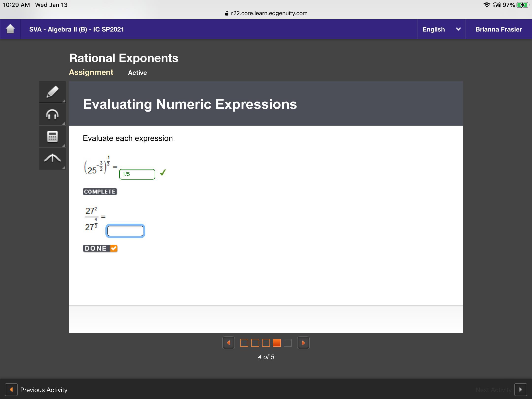
Task: Click Previous Activity arrow icon
Action: click(x=11, y=390)
